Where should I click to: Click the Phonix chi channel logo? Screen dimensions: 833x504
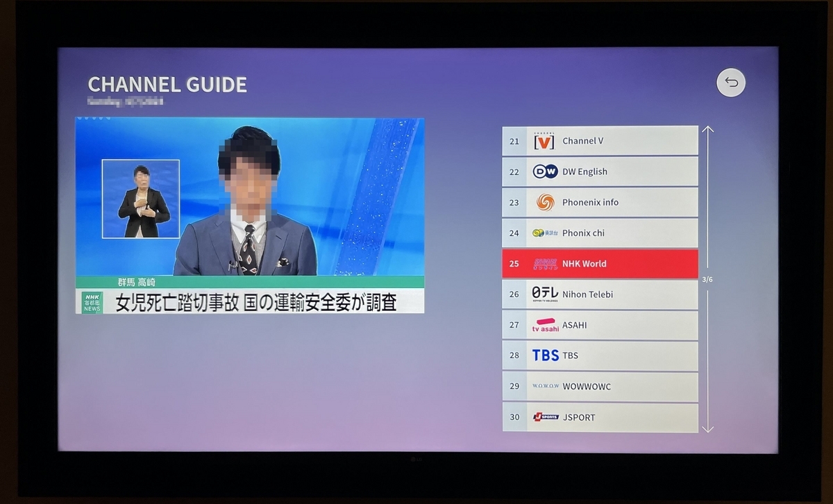(x=545, y=233)
